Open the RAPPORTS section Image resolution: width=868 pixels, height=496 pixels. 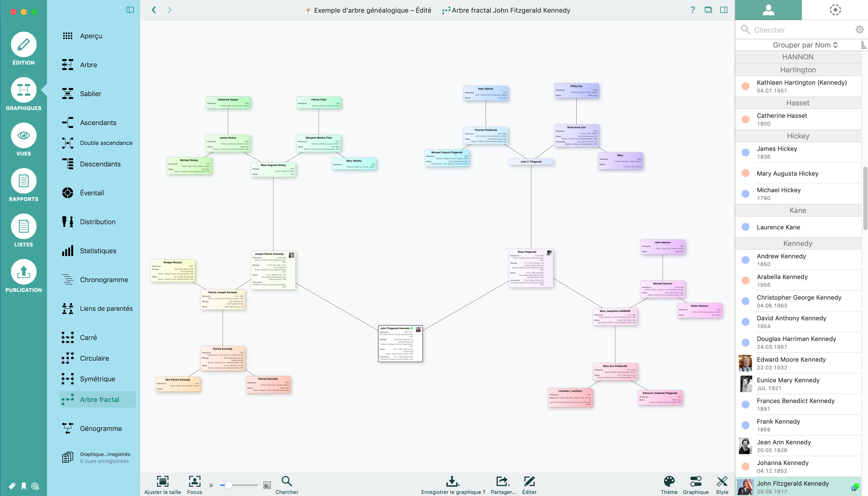(24, 185)
